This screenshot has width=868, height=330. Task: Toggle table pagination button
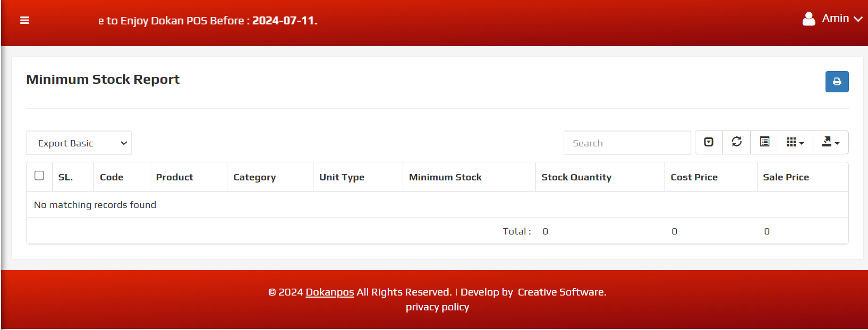click(709, 142)
